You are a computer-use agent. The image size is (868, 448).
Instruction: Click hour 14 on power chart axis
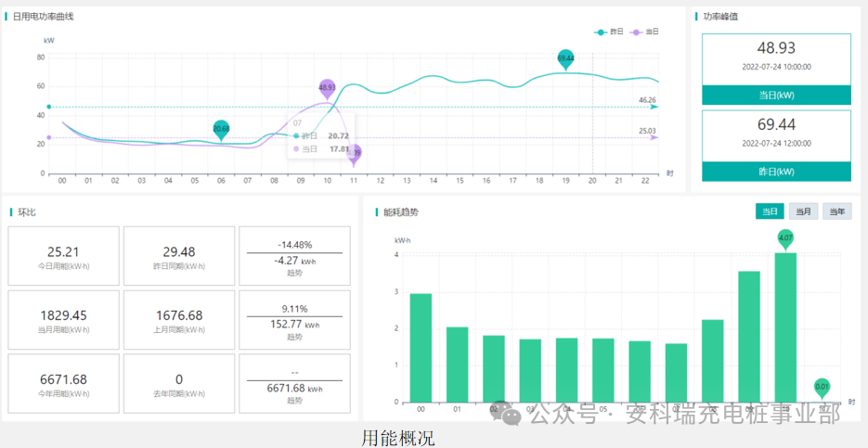[x=433, y=181]
